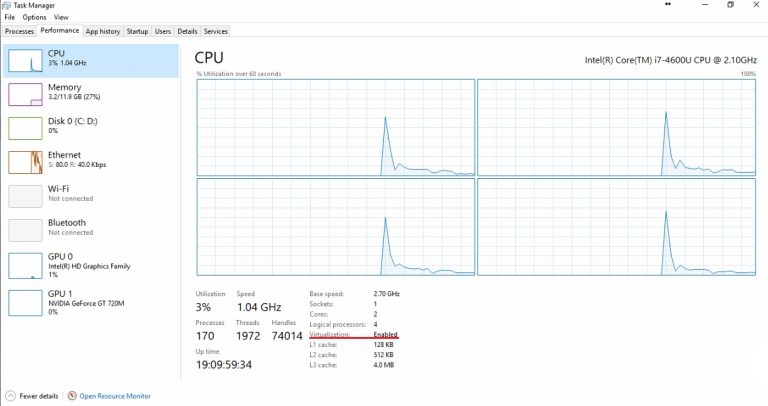The height and width of the screenshot is (406, 768).
Task: Open the GPU 1 NVIDIA graph icon
Action: 25,300
